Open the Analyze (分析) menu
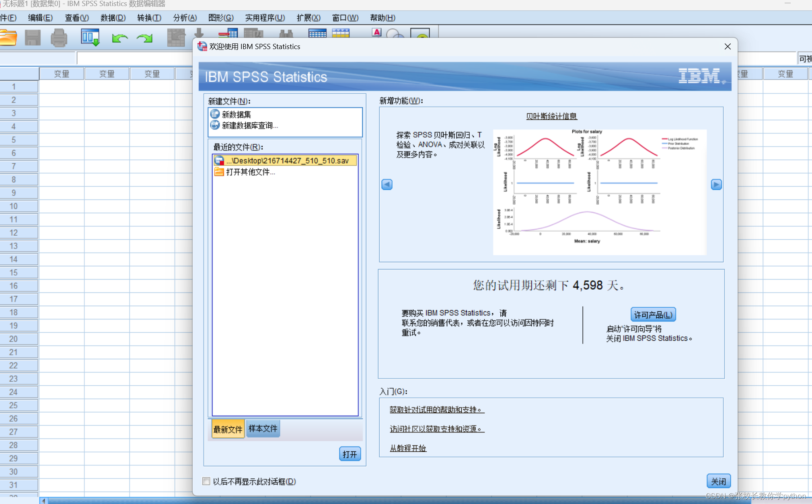This screenshot has width=812, height=504. (x=185, y=18)
